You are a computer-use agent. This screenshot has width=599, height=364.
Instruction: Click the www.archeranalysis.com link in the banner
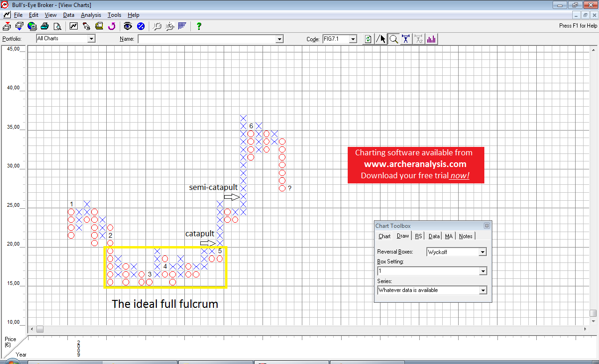[416, 164]
